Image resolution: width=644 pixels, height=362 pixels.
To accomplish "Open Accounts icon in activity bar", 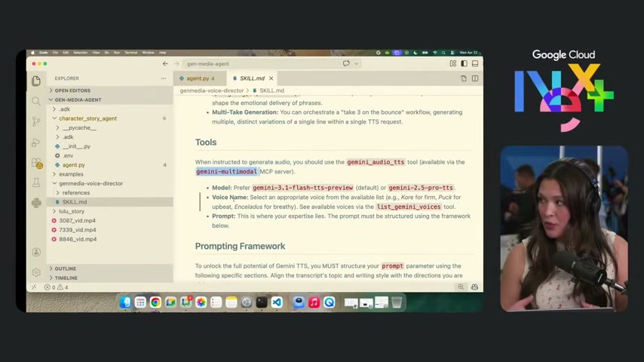I will [36, 252].
